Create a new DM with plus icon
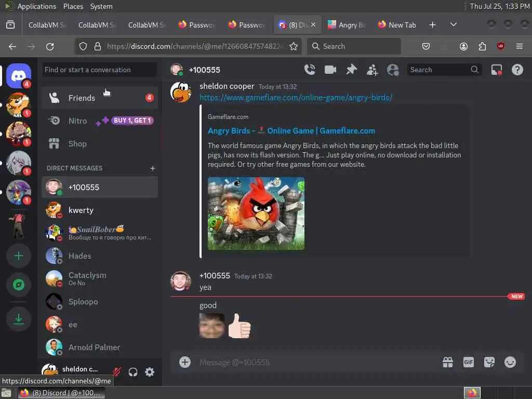This screenshot has width=532, height=399. point(153,168)
